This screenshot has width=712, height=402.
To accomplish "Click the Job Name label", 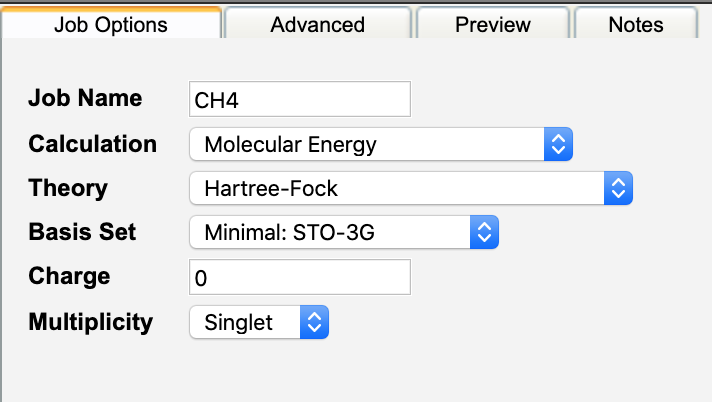I will (x=85, y=99).
